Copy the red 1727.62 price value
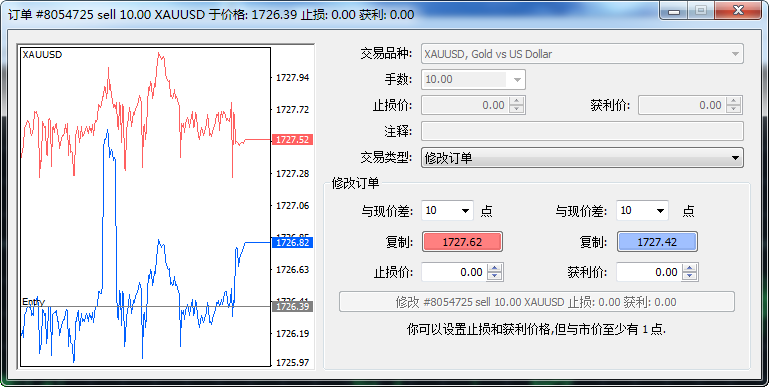This screenshot has height=387, width=769. pos(462,242)
